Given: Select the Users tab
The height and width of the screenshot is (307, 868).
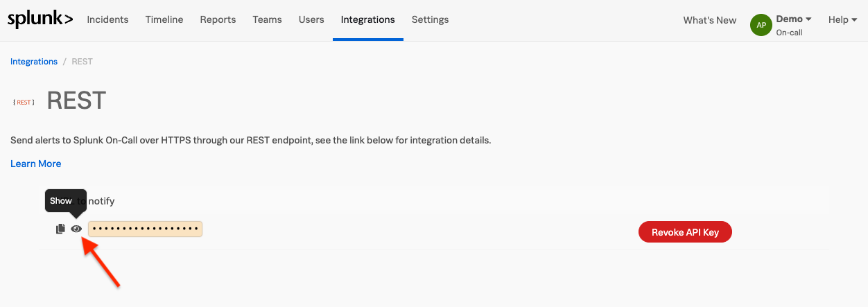Looking at the screenshot, I should click(311, 19).
